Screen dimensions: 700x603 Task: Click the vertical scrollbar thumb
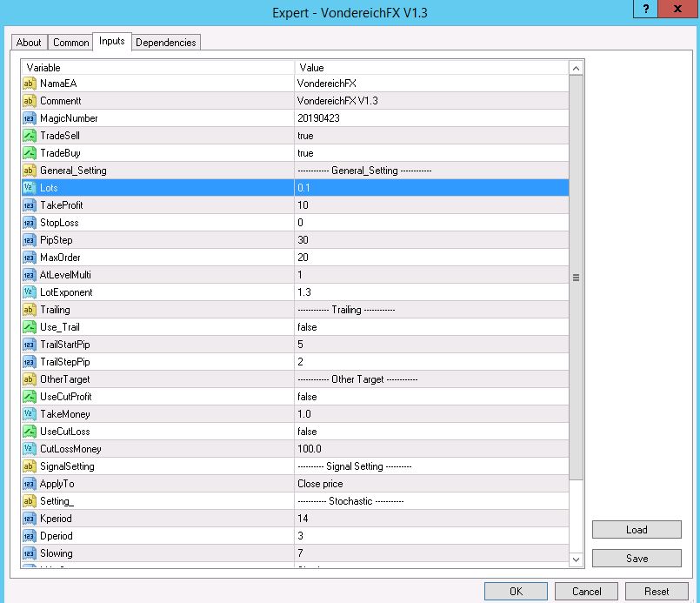tap(576, 278)
